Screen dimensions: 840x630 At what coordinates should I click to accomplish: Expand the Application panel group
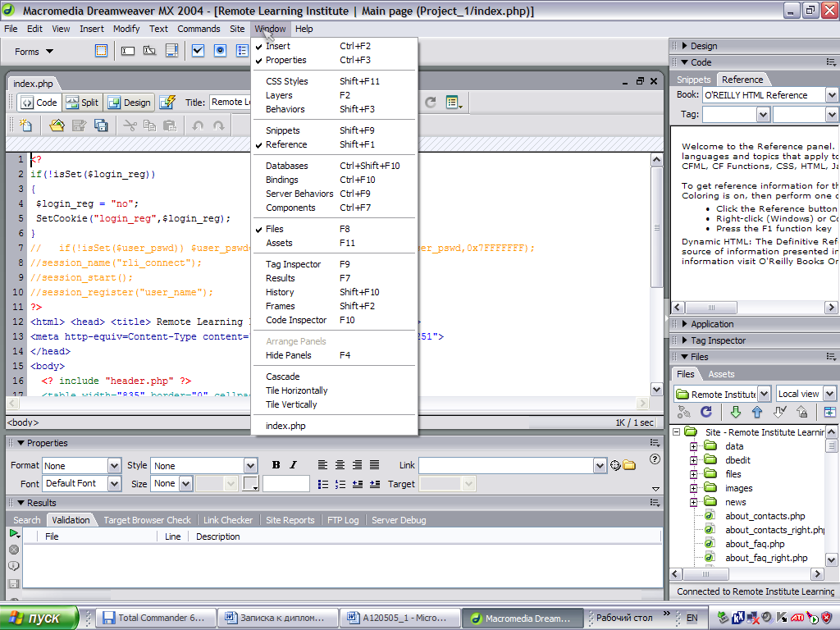712,324
